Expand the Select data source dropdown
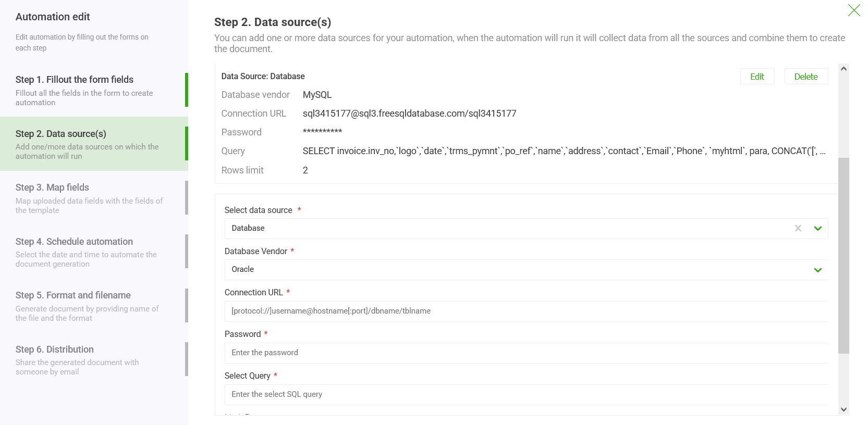 click(817, 228)
